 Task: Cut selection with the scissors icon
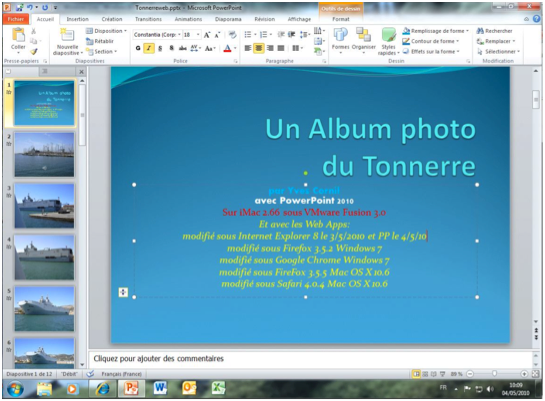(x=34, y=31)
